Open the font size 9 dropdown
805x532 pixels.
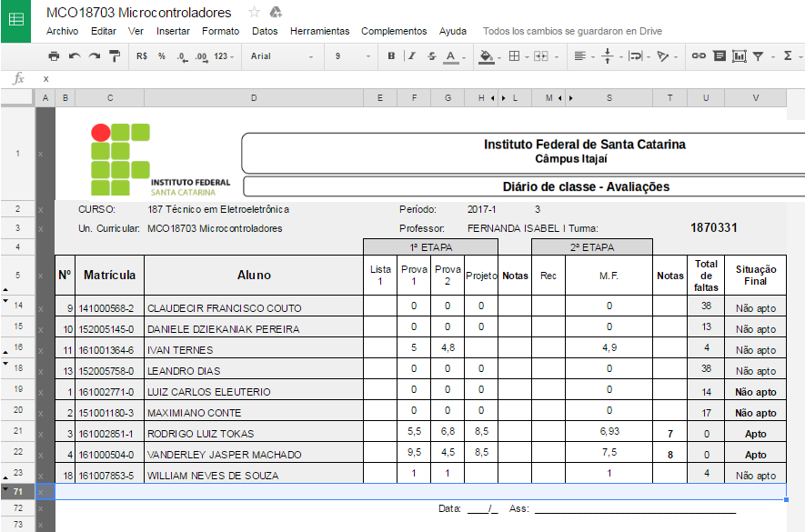click(x=351, y=56)
